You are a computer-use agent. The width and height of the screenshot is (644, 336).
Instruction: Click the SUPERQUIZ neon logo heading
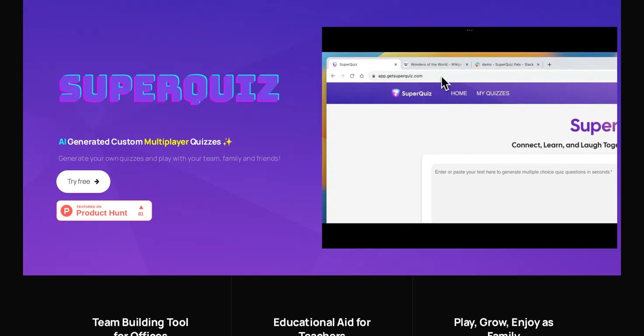click(x=169, y=89)
